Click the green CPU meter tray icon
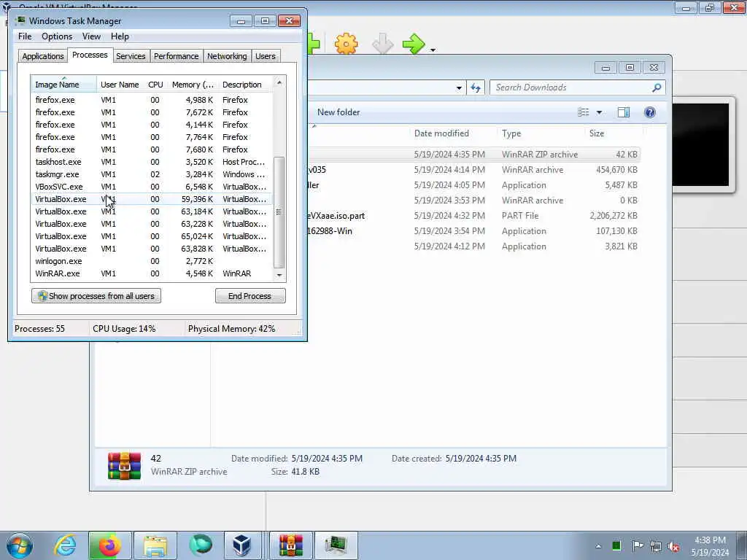 (616, 545)
